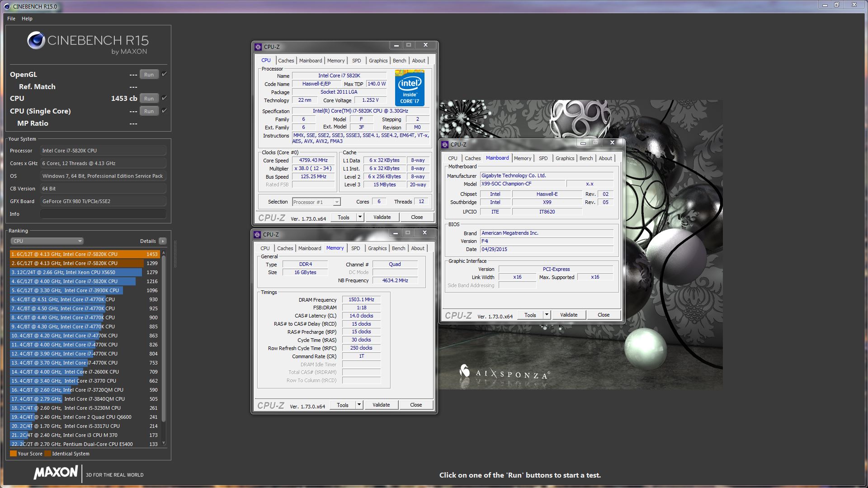The image size is (868, 488).
Task: Open Mainboard tab in CPU window
Action: click(311, 61)
